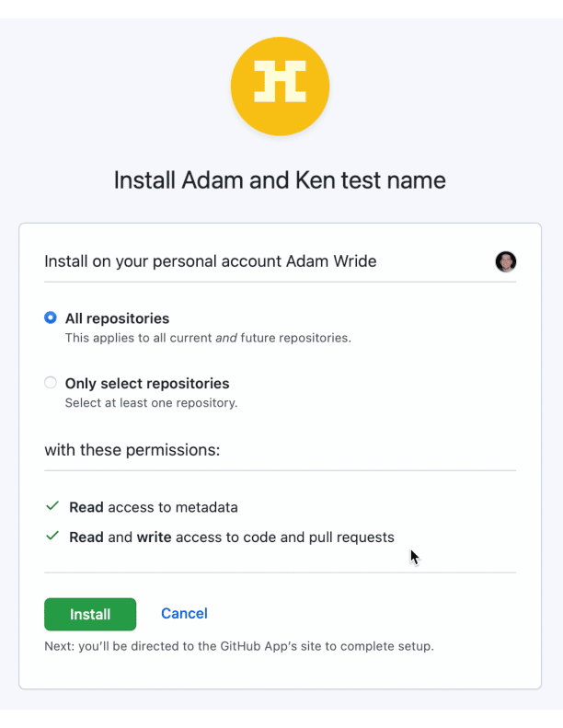Choose the Only select repositories radio button
563x728 pixels.
[x=50, y=383]
